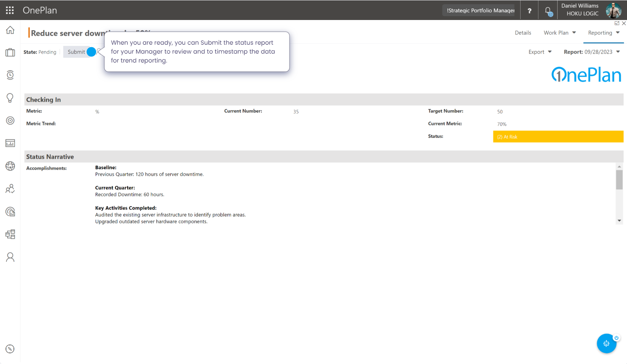Go to Home in the sidebar
This screenshot has width=627, height=364.
pyautogui.click(x=10, y=30)
